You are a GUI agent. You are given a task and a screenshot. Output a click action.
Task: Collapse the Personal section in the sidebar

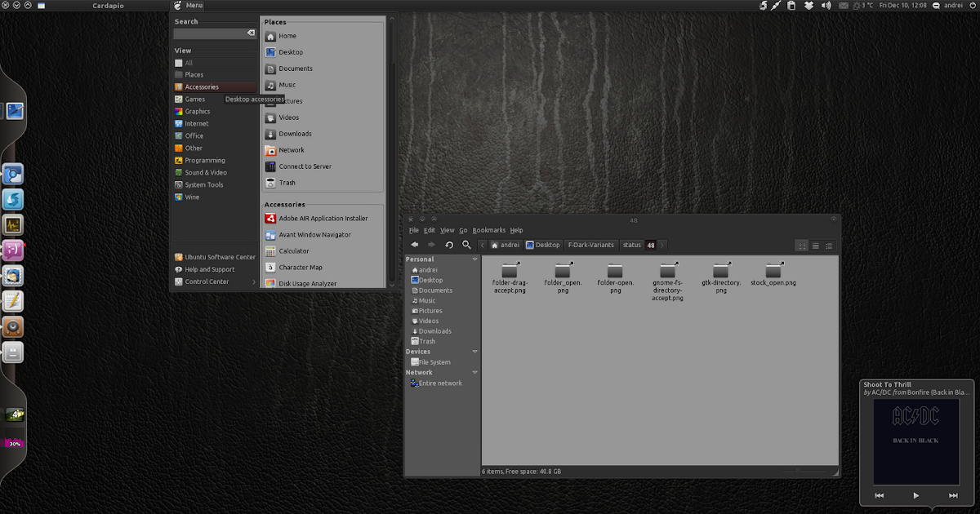tap(474, 259)
